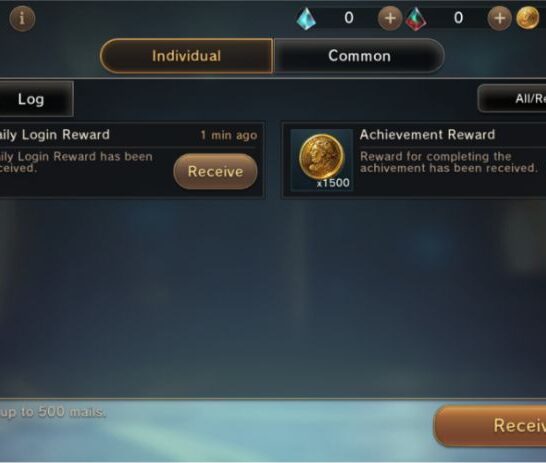The width and height of the screenshot is (546, 463).
Task: Add blue crystals with the plus button
Action: [x=390, y=18]
